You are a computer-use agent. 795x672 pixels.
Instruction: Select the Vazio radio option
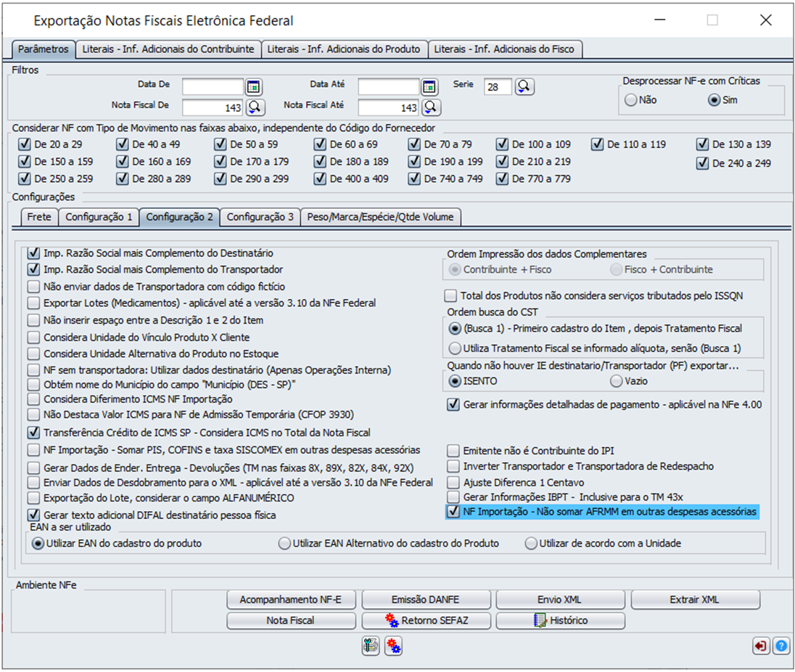tap(616, 380)
